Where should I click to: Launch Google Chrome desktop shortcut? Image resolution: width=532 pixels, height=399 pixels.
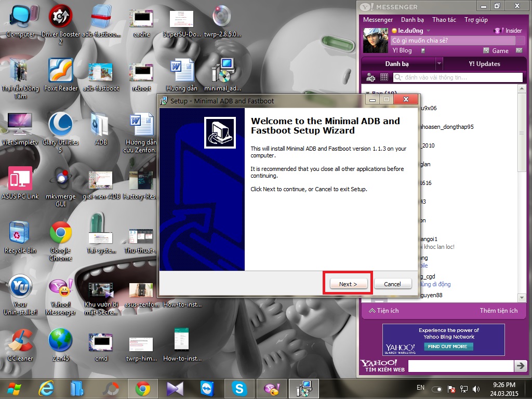click(60, 241)
